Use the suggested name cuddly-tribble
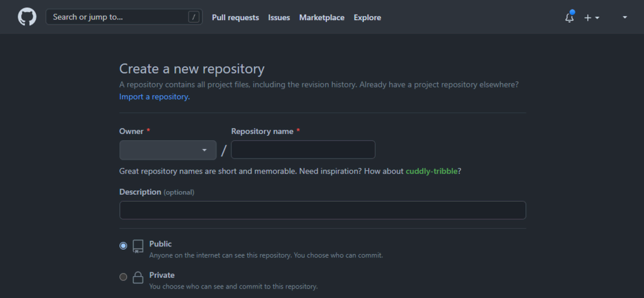 tap(435, 171)
